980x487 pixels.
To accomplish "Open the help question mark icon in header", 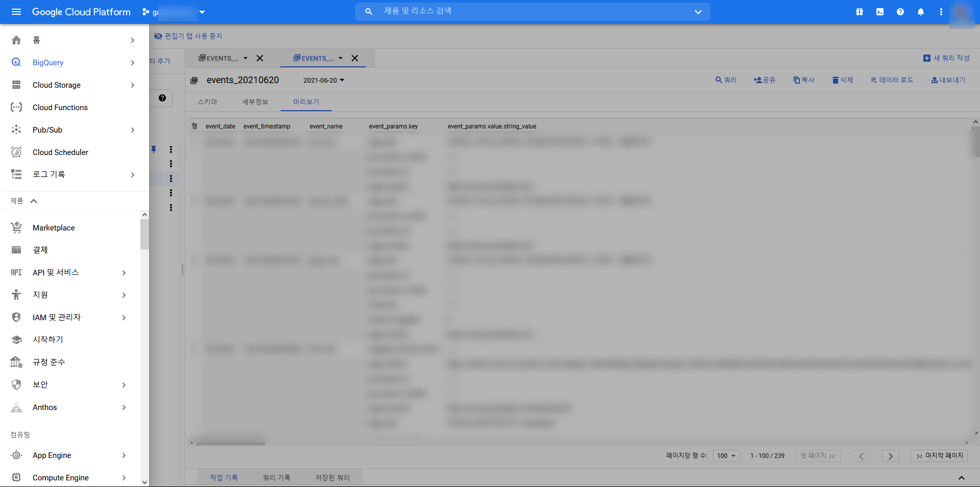I will [x=900, y=12].
